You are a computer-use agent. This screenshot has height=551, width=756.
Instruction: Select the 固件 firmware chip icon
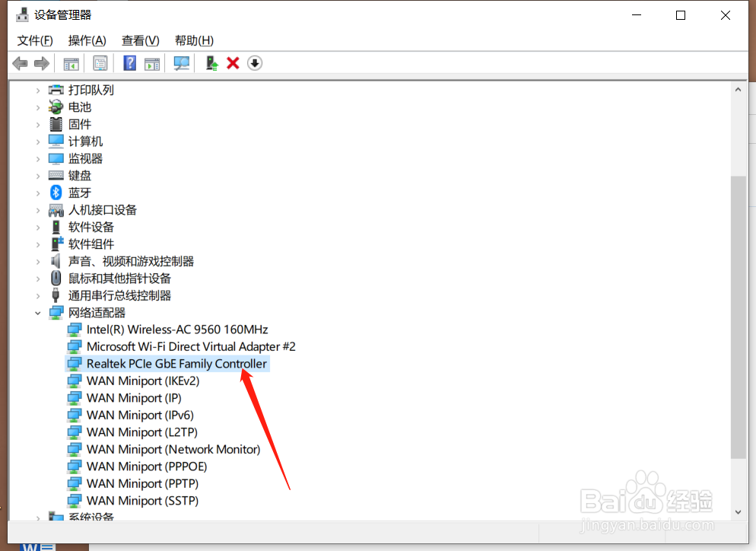(x=56, y=124)
